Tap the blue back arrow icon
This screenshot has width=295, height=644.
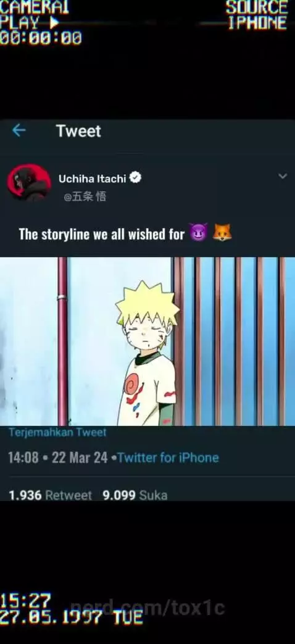(x=19, y=131)
